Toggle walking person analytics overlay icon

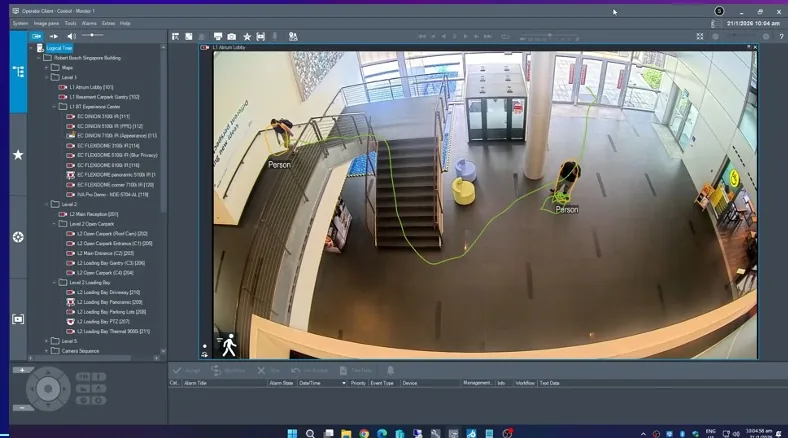click(229, 345)
